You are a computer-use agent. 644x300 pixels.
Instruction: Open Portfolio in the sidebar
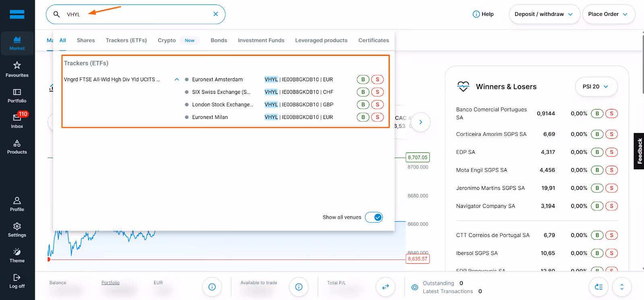(17, 96)
